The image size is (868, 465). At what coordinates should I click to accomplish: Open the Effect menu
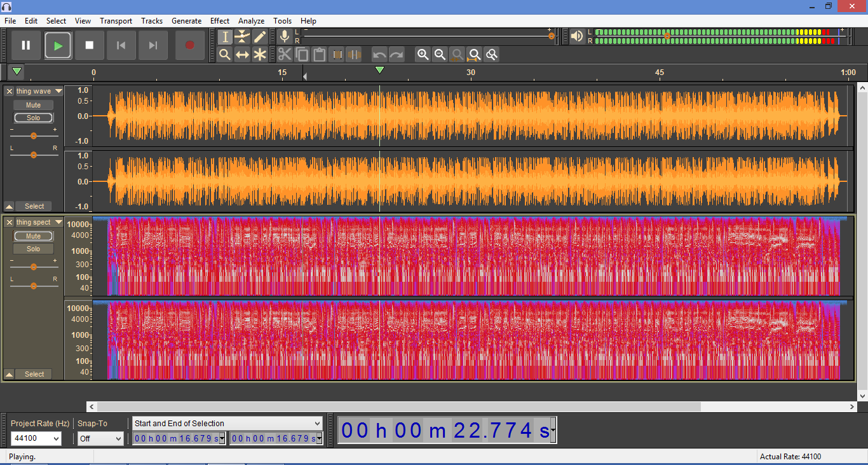pyautogui.click(x=220, y=21)
